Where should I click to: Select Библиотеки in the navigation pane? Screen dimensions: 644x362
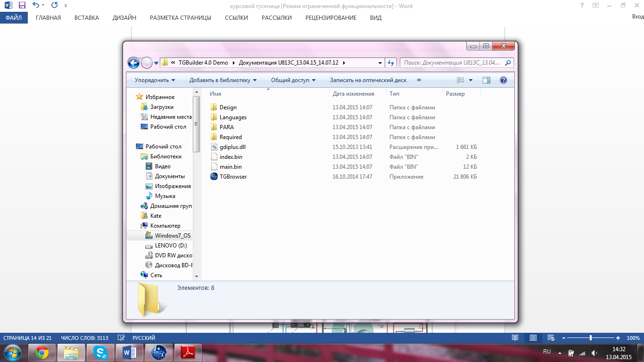pos(165,156)
